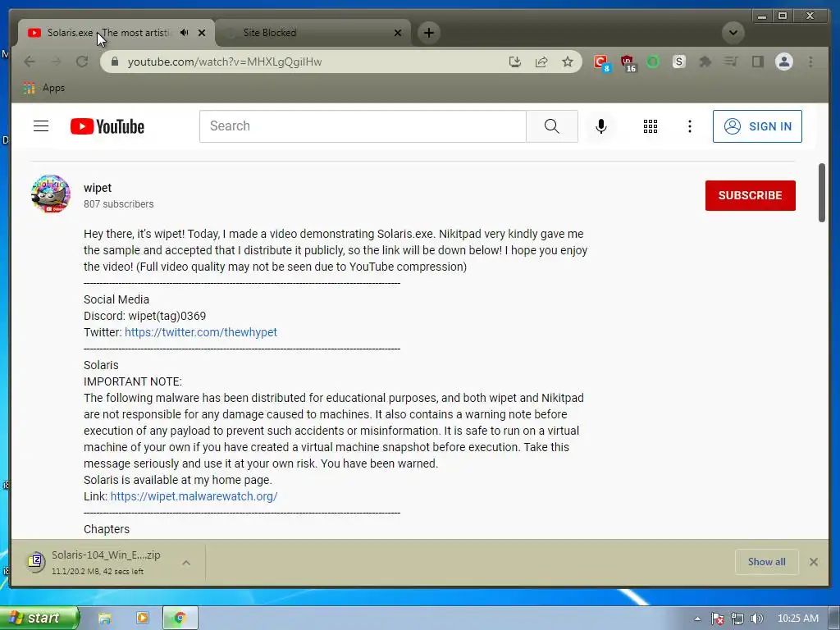Image resolution: width=840 pixels, height=630 pixels.
Task: Click the Apps bookmarks shortcut
Action: (x=44, y=88)
